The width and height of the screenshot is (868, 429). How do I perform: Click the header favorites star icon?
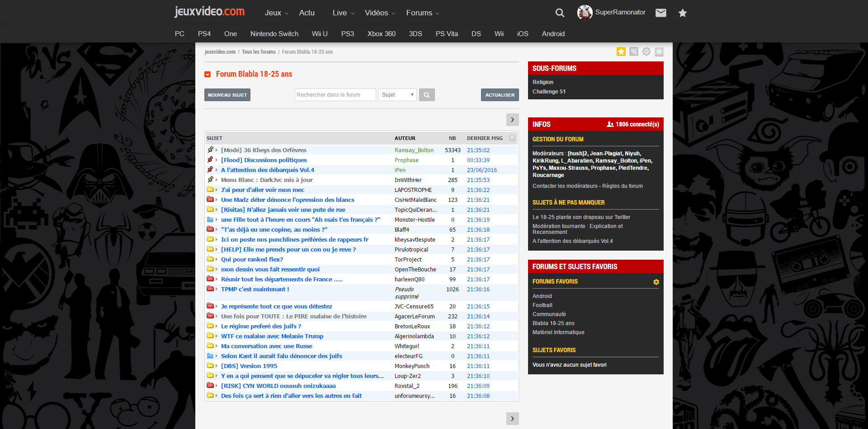tap(683, 13)
